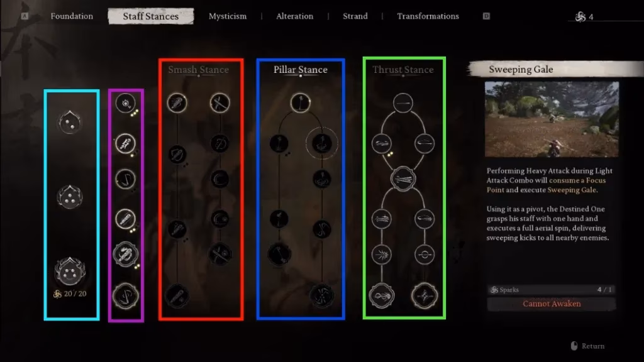
Task: Switch to the Foundation tab
Action: click(71, 16)
